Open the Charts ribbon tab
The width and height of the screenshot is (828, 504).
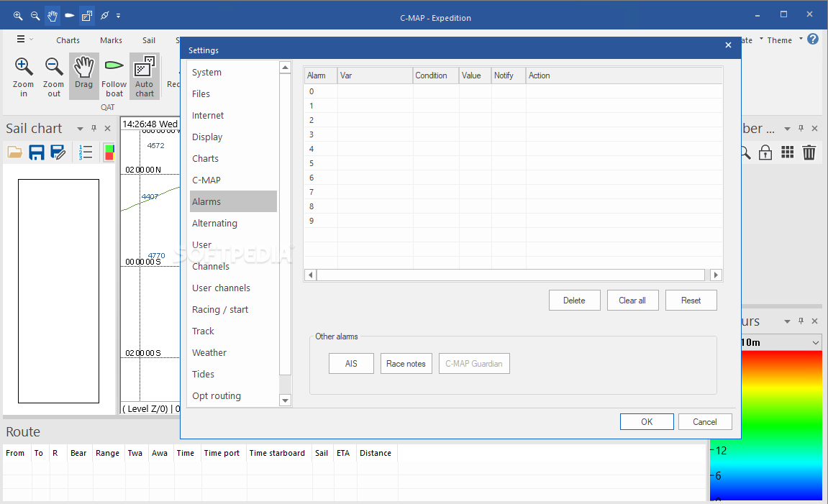[68, 40]
